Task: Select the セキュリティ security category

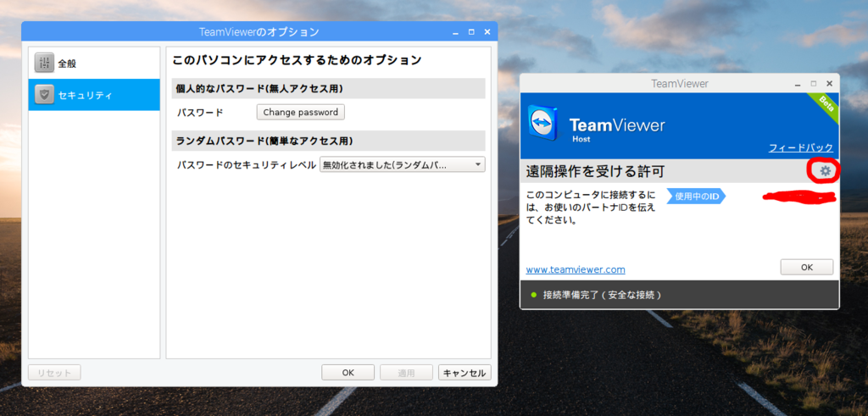Action: tap(94, 95)
